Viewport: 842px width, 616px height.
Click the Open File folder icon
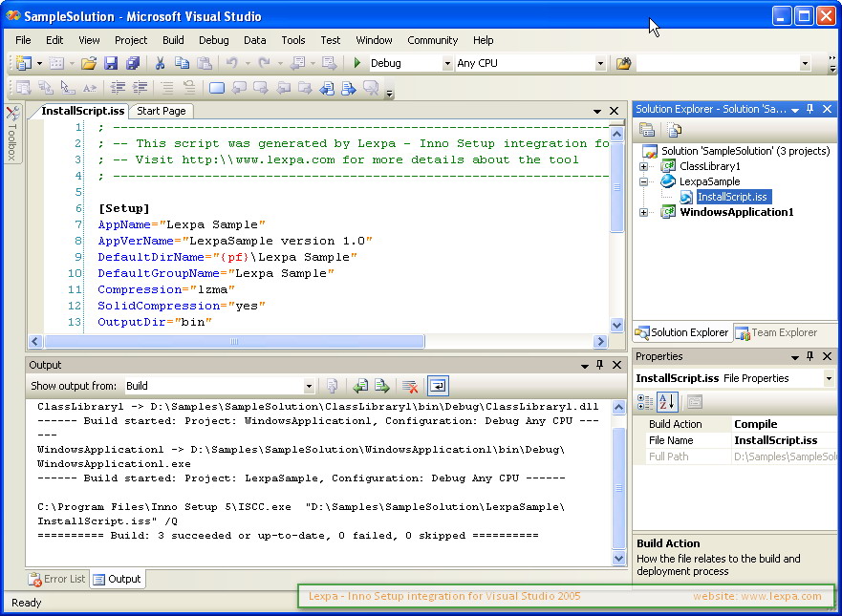89,63
